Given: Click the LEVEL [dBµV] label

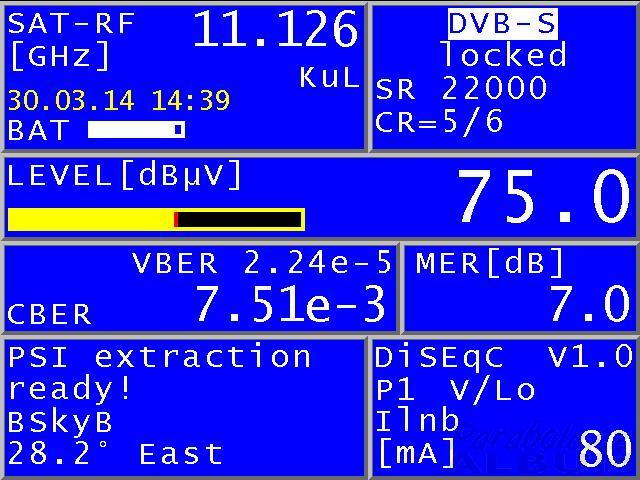Looking at the screenshot, I should point(124,175).
